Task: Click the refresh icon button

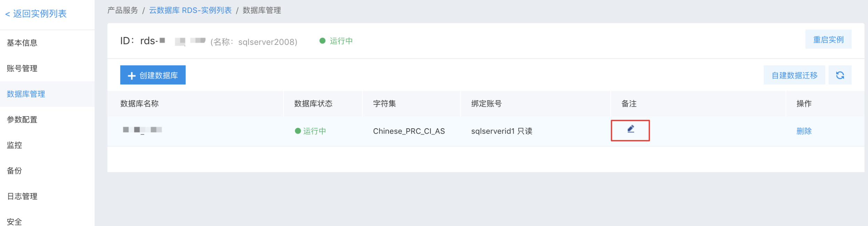Action: (840, 75)
